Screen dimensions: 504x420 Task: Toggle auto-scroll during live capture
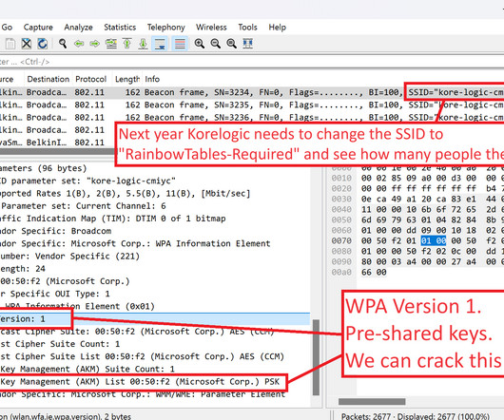tap(160, 44)
